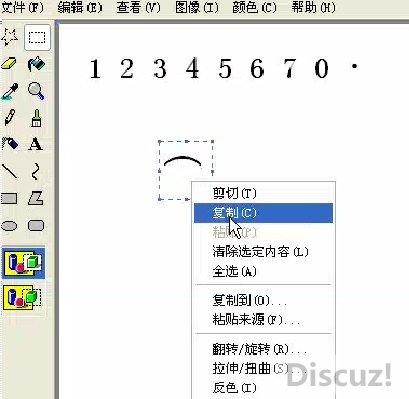This screenshot has width=409, height=399.
Task: Choose the Pencil tool
Action: tap(9, 117)
